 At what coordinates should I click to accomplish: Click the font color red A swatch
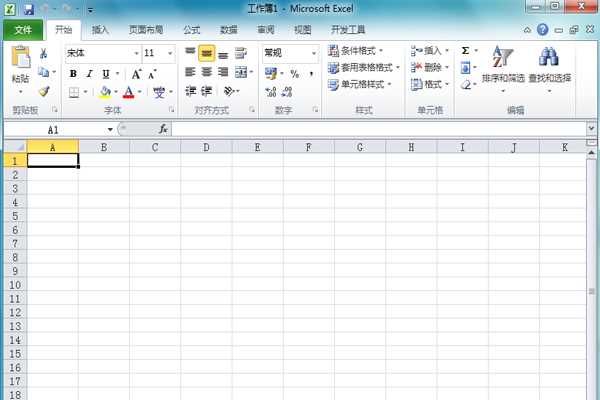[128, 92]
